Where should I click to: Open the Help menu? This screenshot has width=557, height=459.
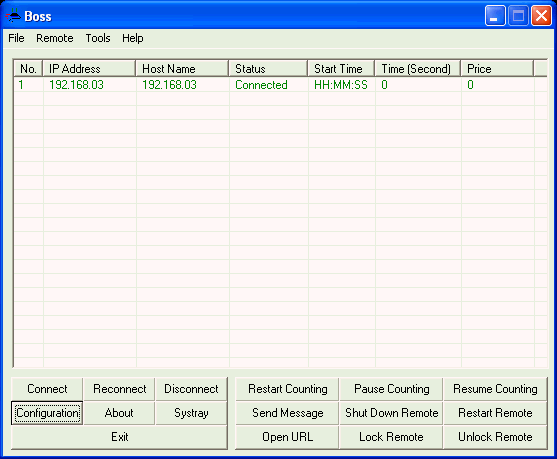pos(133,38)
